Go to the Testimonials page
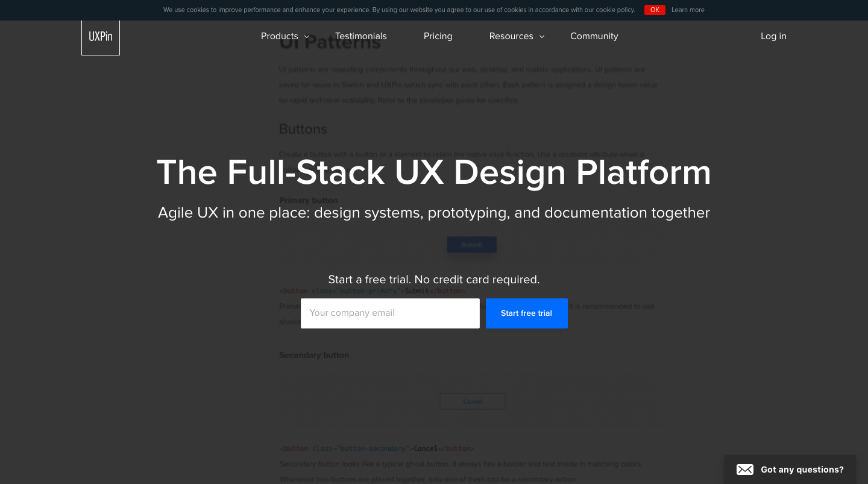 (x=361, y=36)
